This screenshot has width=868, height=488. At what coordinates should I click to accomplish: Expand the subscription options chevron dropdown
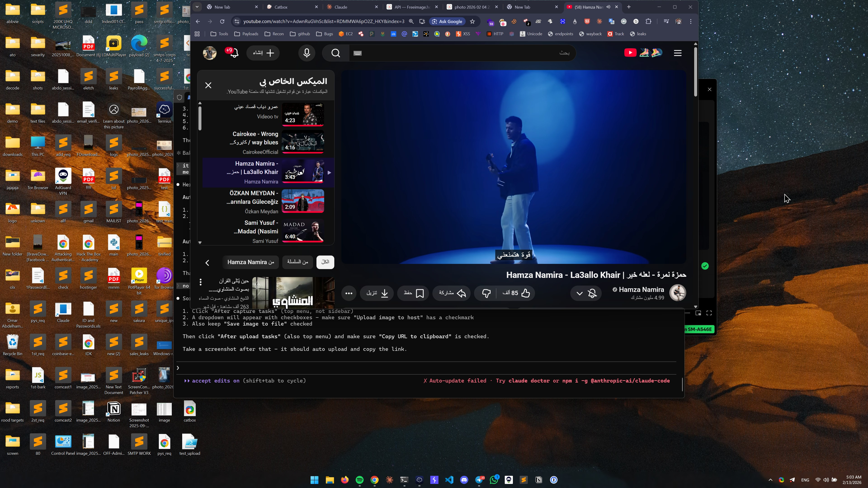click(x=580, y=293)
